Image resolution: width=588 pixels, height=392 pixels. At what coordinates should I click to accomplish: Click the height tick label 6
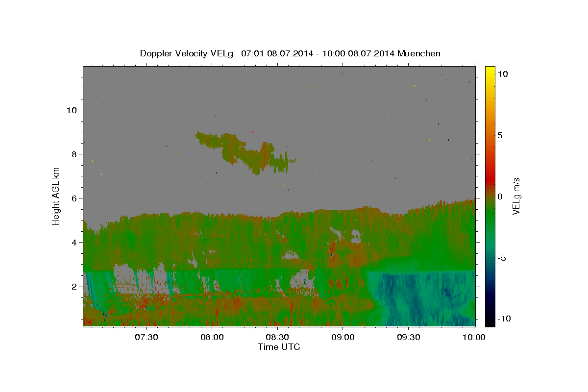coord(73,198)
